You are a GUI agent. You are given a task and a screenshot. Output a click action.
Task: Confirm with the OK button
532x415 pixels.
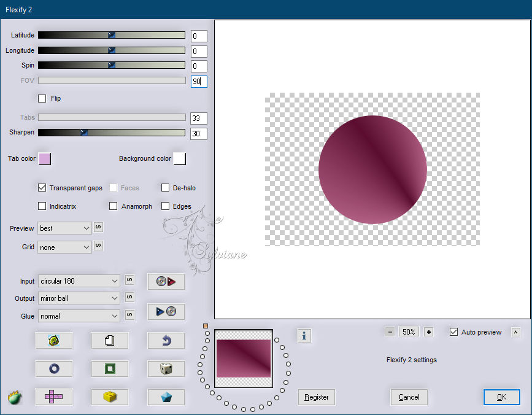[501, 397]
